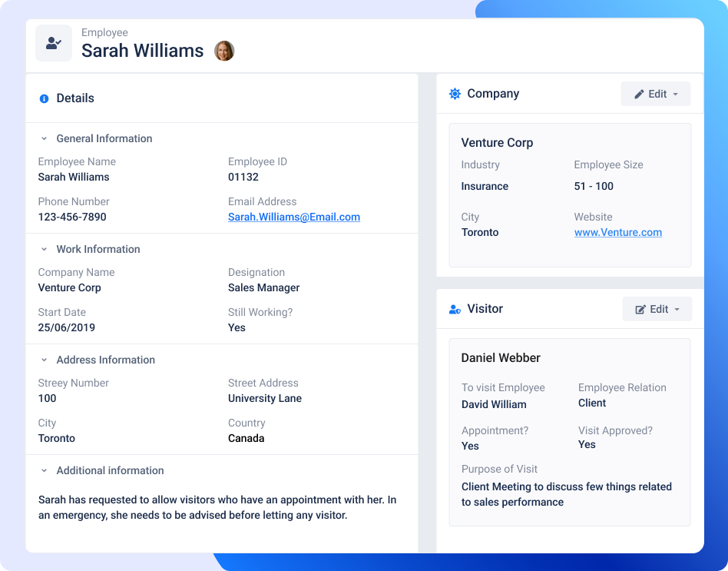The width and height of the screenshot is (728, 571).
Task: Click the University Lane street address
Action: click(265, 398)
